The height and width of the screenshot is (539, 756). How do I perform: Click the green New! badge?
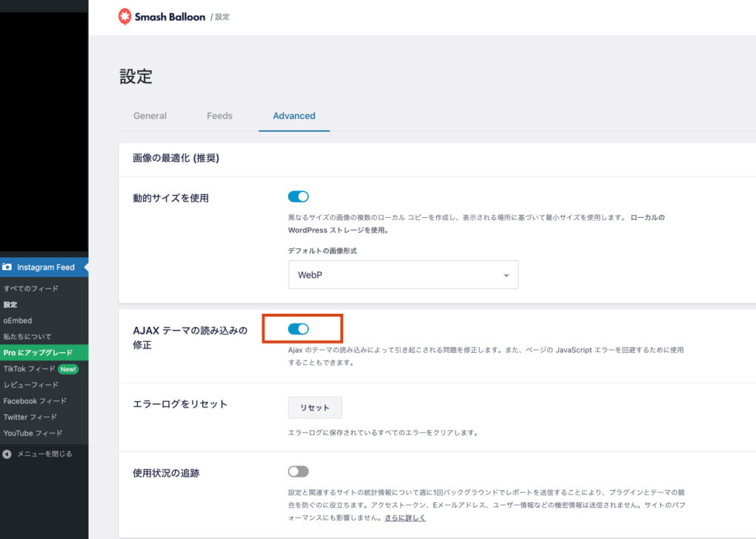click(x=68, y=369)
